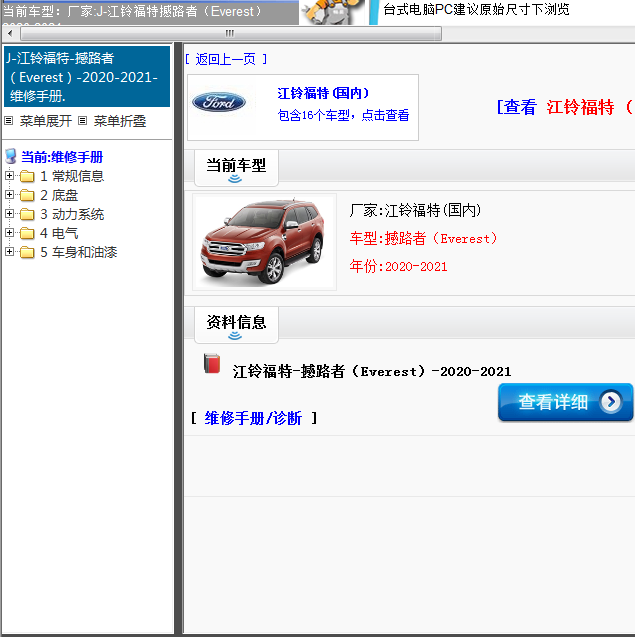Image resolution: width=635 pixels, height=637 pixels.
Task: Open the 江铃福特 (国内) brand link
Action: (323, 93)
